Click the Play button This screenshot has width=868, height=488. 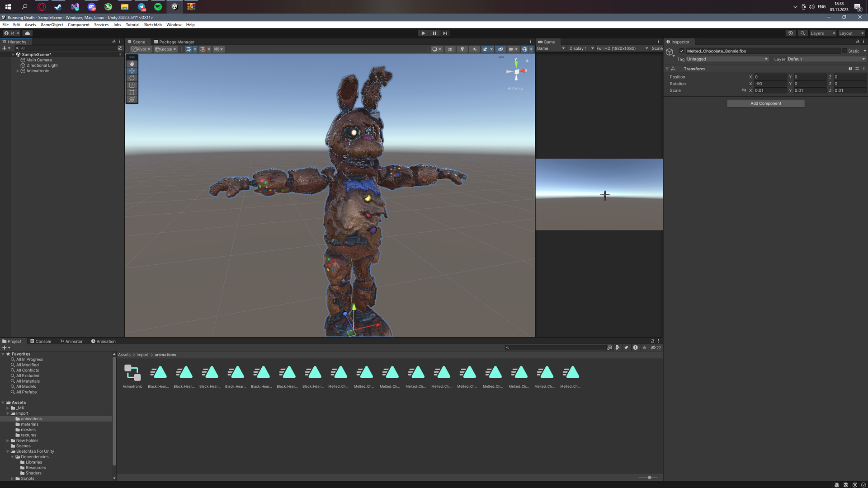[x=423, y=33]
